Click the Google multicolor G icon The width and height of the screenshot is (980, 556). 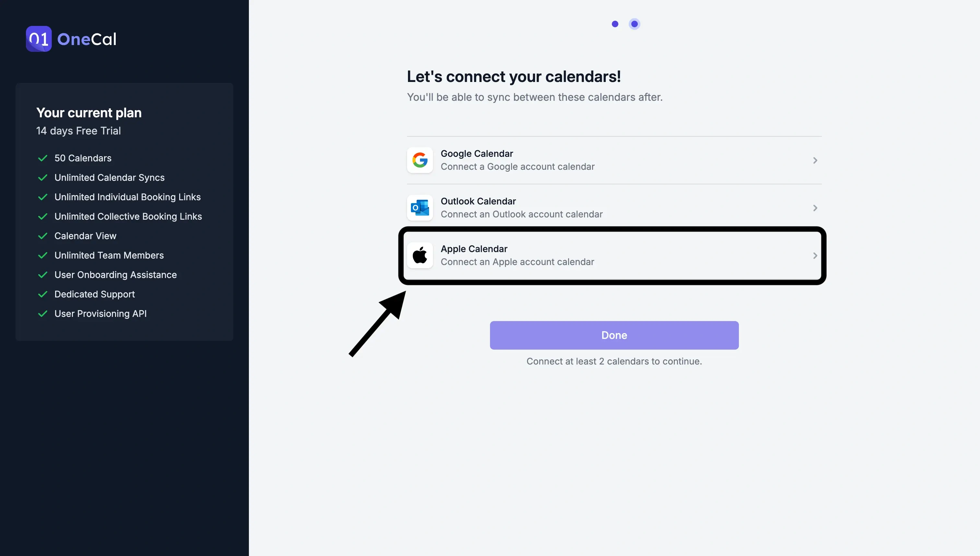[x=420, y=160]
